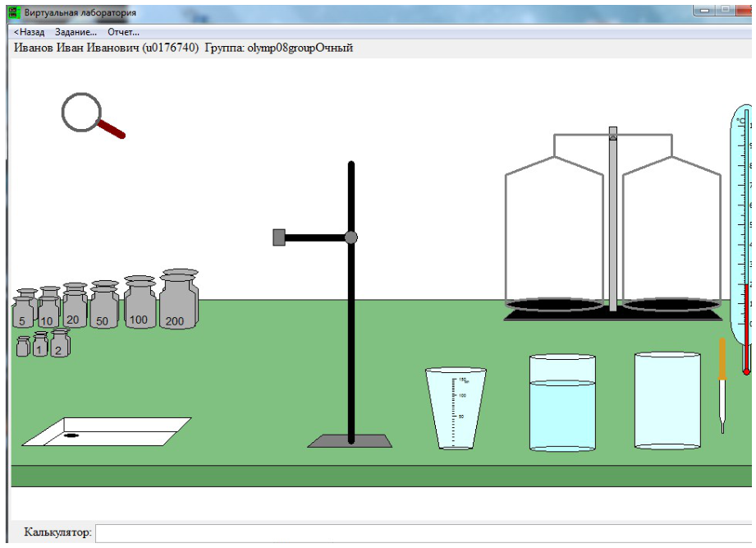Minimize the Виртуальная лаборатория window
Screen dimensions: 756x548
pos(704,11)
